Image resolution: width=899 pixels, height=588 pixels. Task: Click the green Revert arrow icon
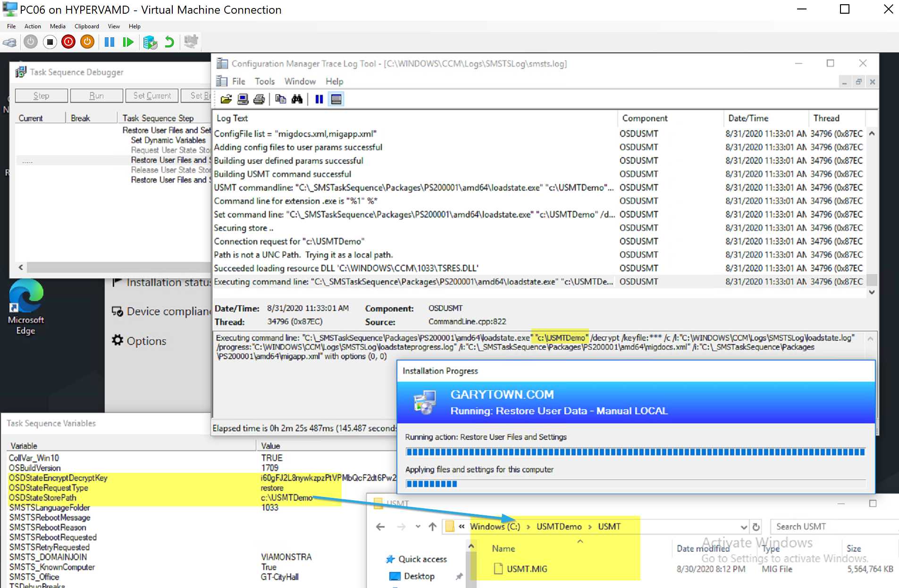click(169, 42)
